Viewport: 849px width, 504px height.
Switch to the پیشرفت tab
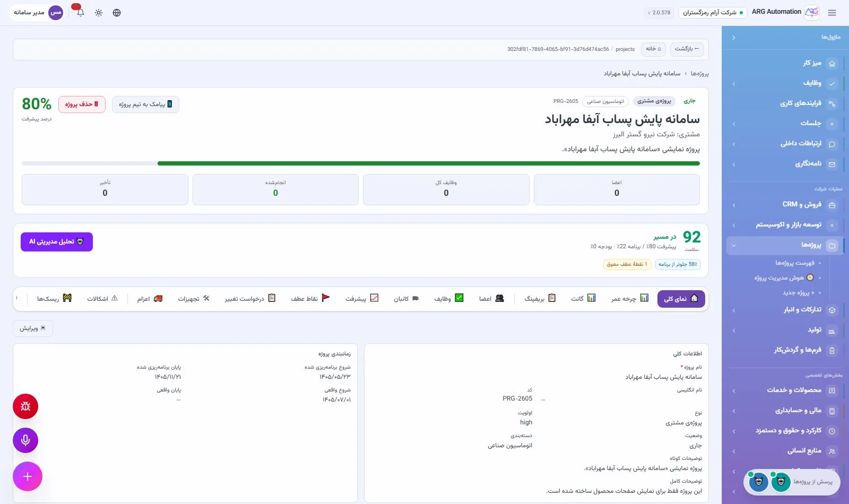pyautogui.click(x=362, y=299)
